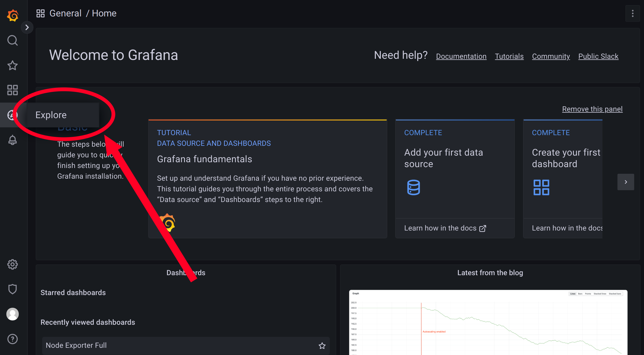Open the Public Slack link
644x355 pixels.
pos(598,56)
